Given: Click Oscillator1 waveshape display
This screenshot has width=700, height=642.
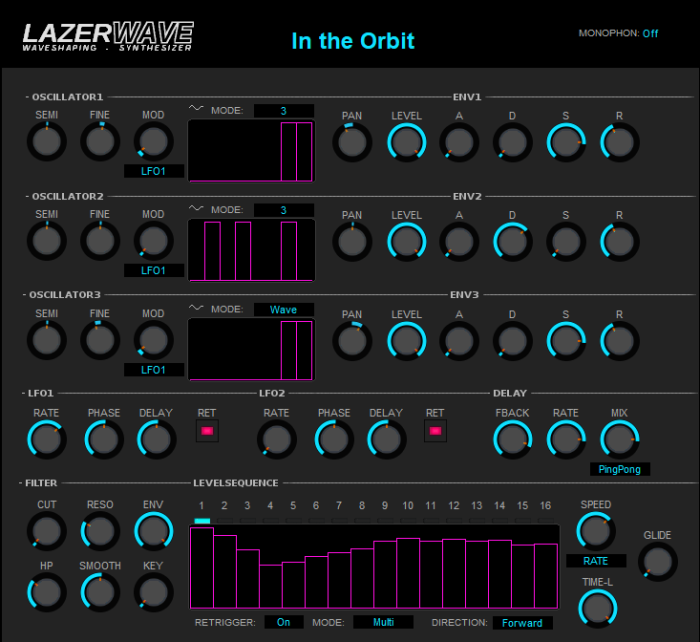Looking at the screenshot, I should pos(251,151).
